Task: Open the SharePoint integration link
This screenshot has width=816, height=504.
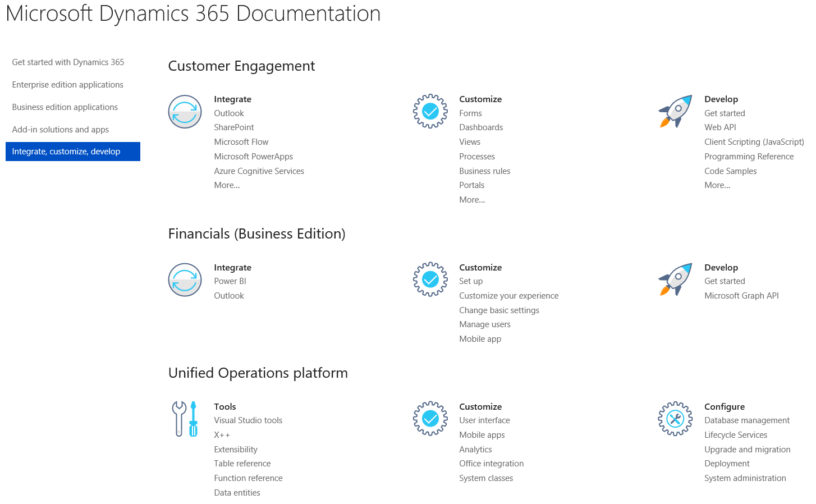Action: point(233,127)
